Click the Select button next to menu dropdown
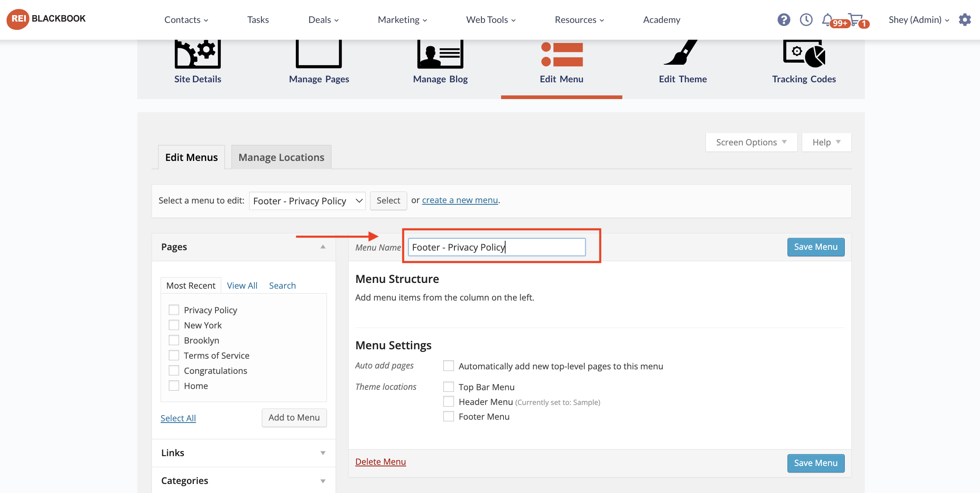Image resolution: width=980 pixels, height=493 pixels. coord(388,201)
